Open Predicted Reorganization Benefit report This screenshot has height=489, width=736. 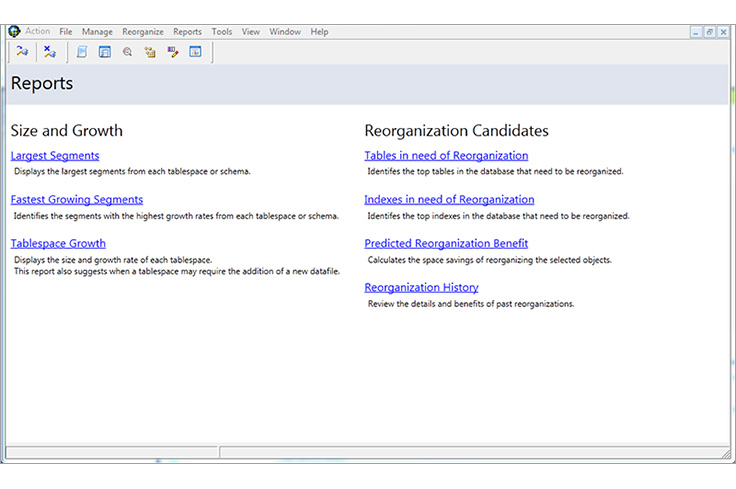[x=446, y=244]
